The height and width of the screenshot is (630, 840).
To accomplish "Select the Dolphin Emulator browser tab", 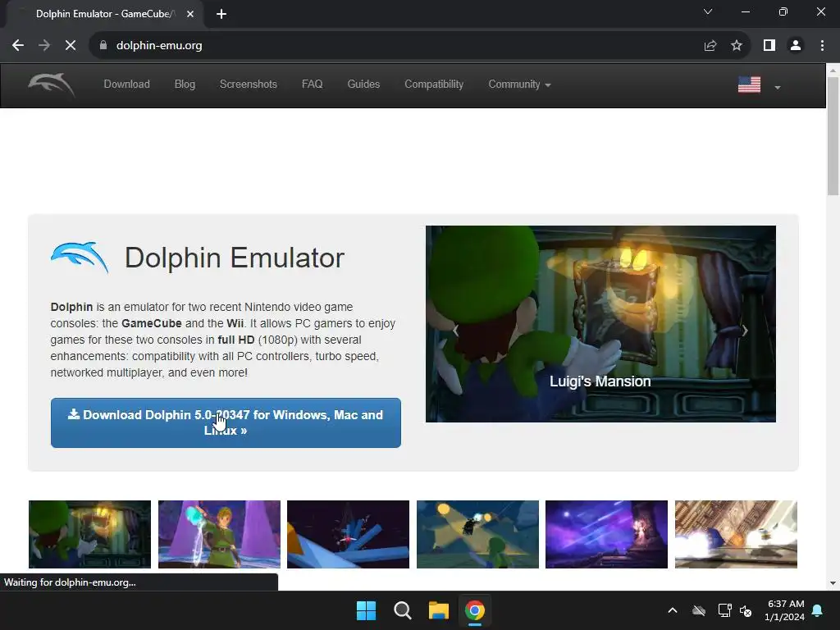I will pos(106,14).
